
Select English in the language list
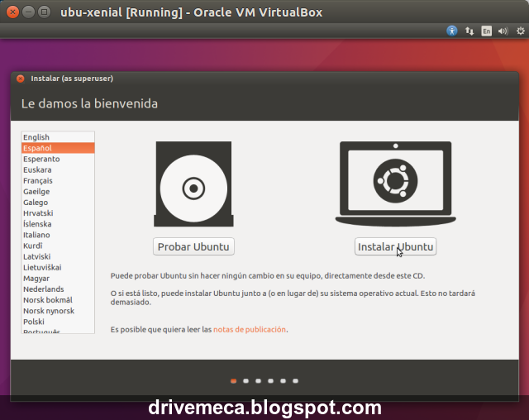(x=58, y=137)
